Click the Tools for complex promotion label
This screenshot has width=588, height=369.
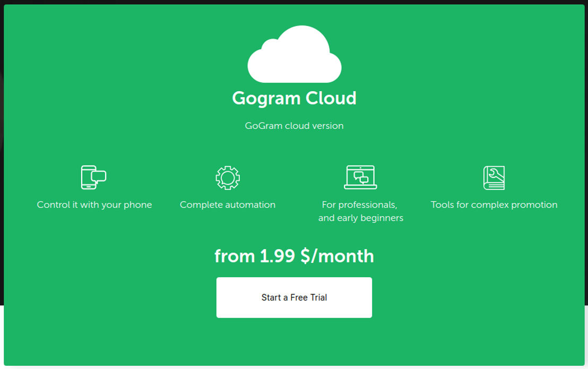coord(494,205)
